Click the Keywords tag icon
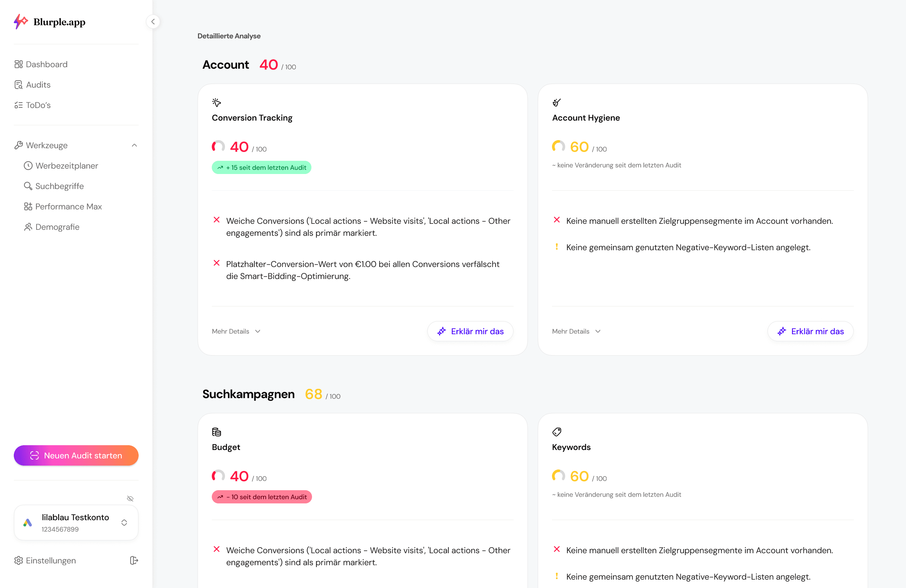 [x=556, y=432]
